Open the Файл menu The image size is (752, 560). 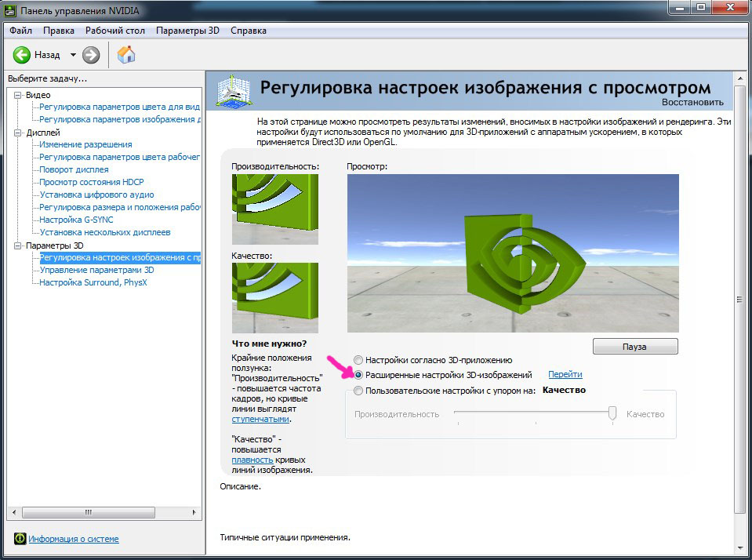tap(20, 31)
